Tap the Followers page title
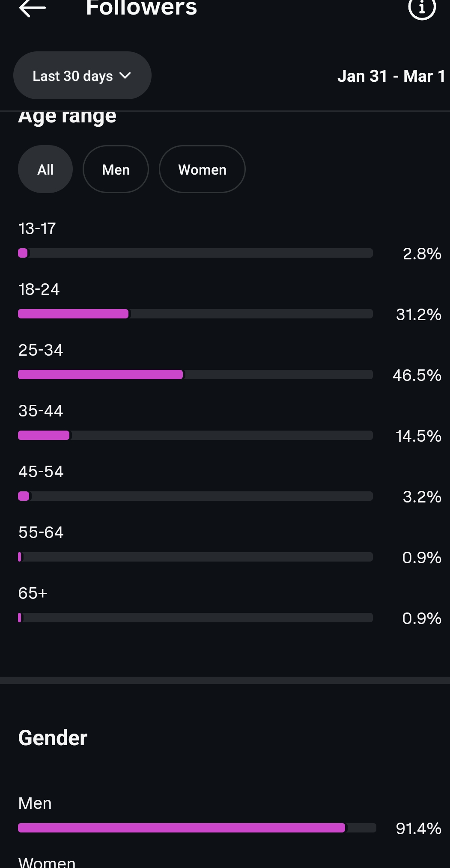 (141, 8)
